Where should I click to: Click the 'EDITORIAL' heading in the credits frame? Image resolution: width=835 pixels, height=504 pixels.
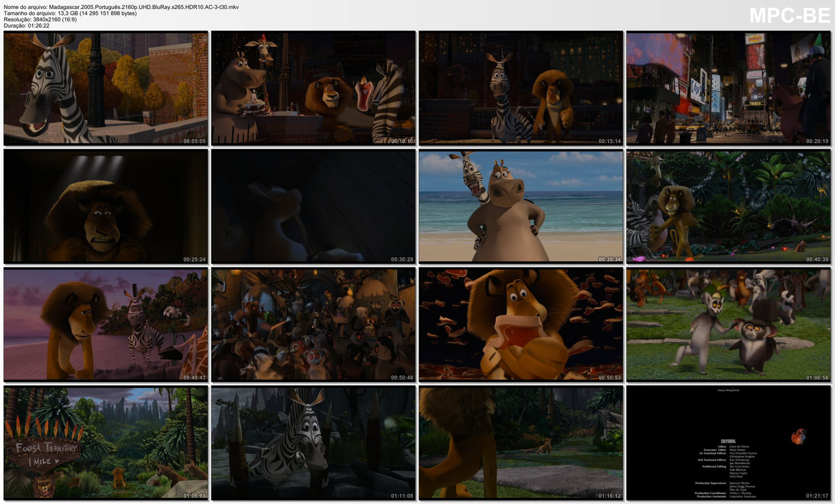(x=728, y=441)
